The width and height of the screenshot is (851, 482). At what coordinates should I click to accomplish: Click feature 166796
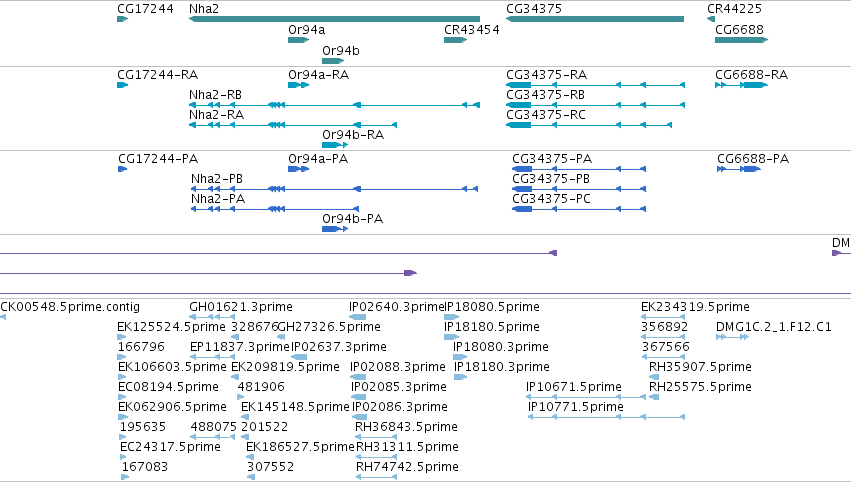coord(141,347)
